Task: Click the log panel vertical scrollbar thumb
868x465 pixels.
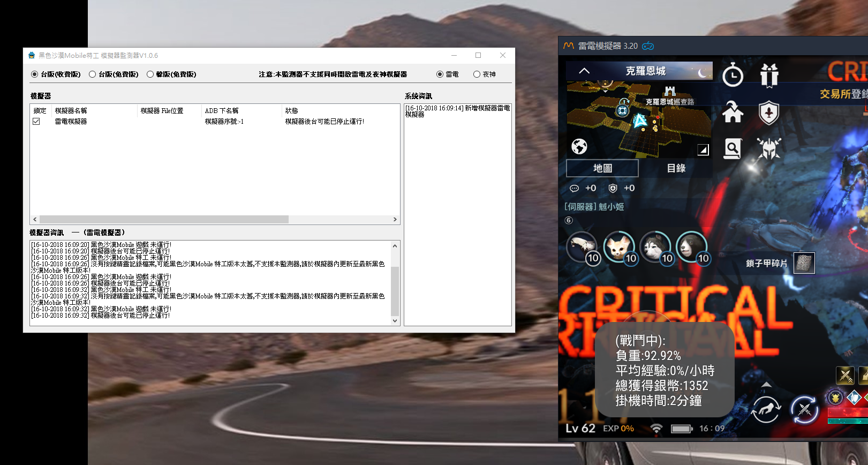Action: tap(395, 291)
